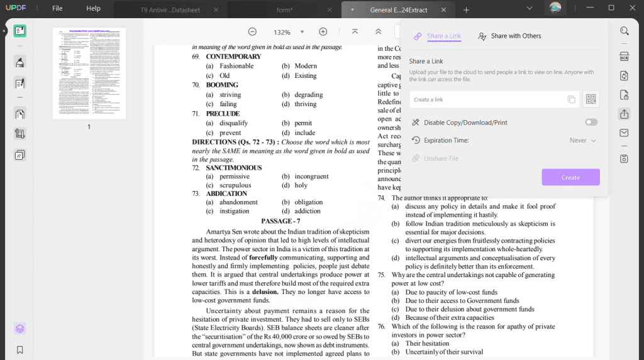
Task: Click the Create button
Action: [x=570, y=177]
